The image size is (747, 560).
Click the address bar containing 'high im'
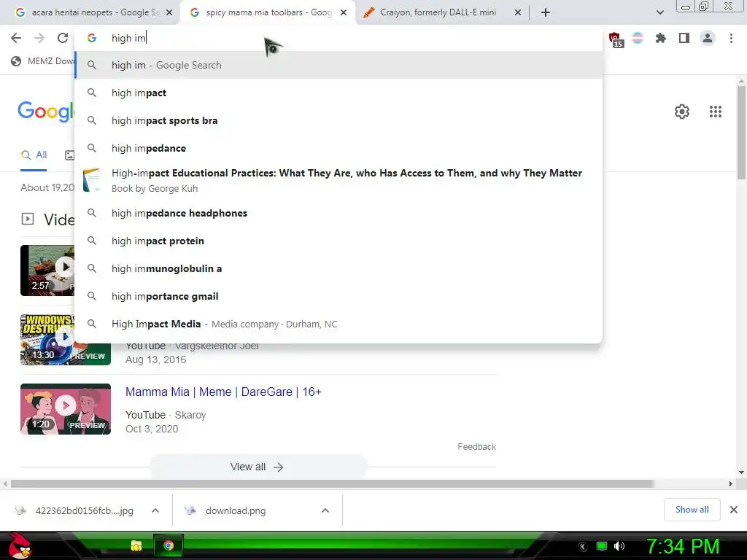click(x=338, y=38)
